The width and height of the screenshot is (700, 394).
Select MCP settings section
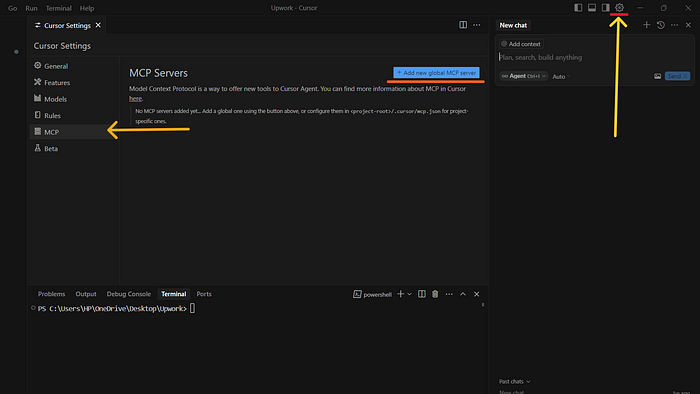click(74, 132)
